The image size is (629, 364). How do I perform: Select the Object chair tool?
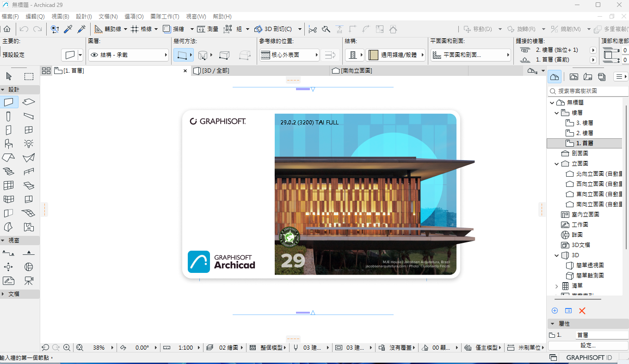pos(9,144)
